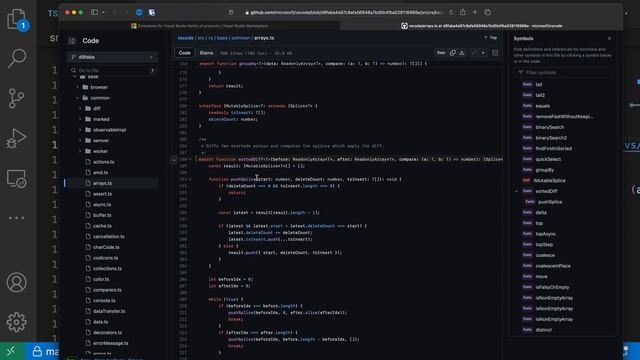Screen dimensions: 640x360
Task: Open buffer.ts in file tree
Action: tap(102, 215)
